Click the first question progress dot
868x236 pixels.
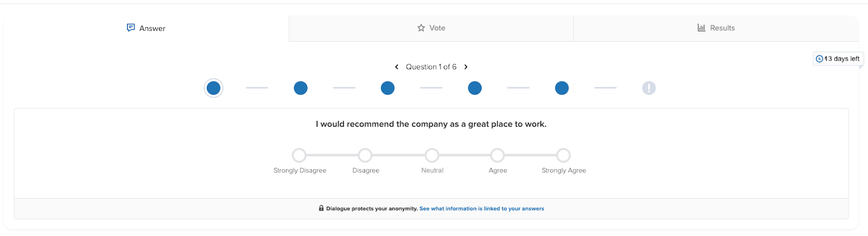tap(214, 88)
